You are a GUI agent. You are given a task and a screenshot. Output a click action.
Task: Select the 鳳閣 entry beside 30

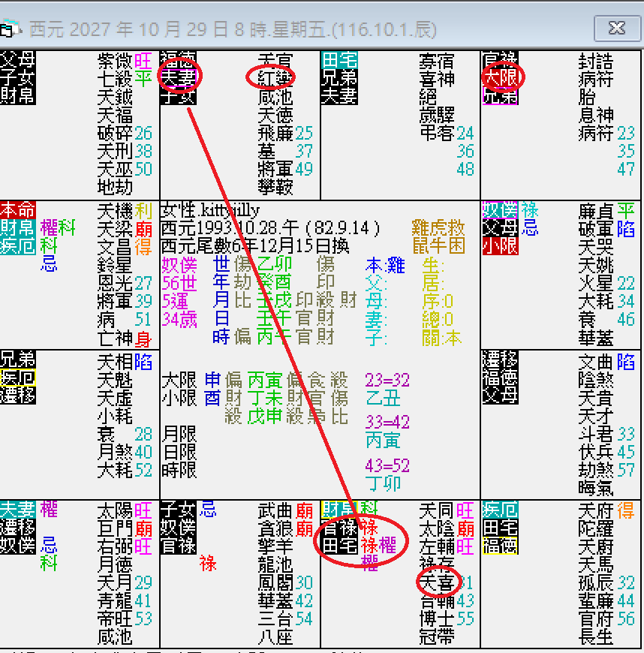coord(275,583)
